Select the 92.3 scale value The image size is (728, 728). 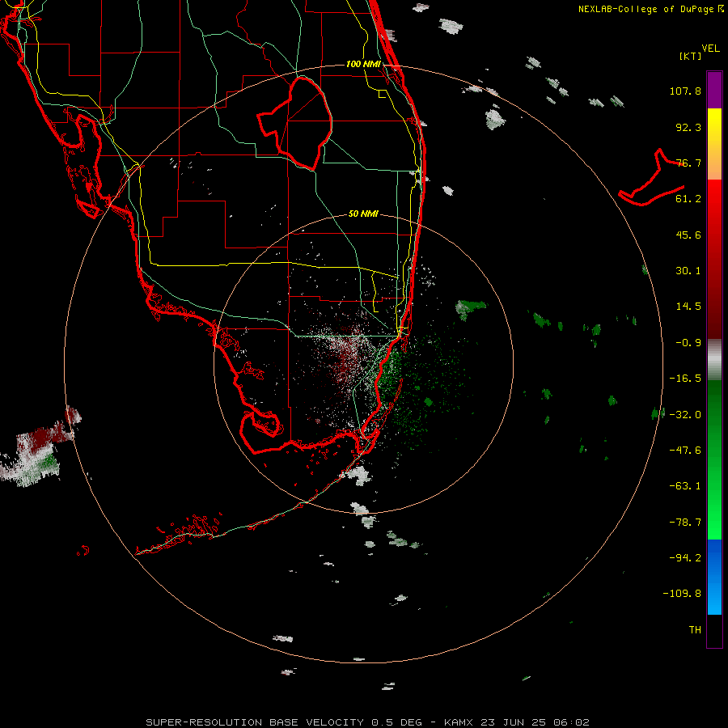(688, 127)
